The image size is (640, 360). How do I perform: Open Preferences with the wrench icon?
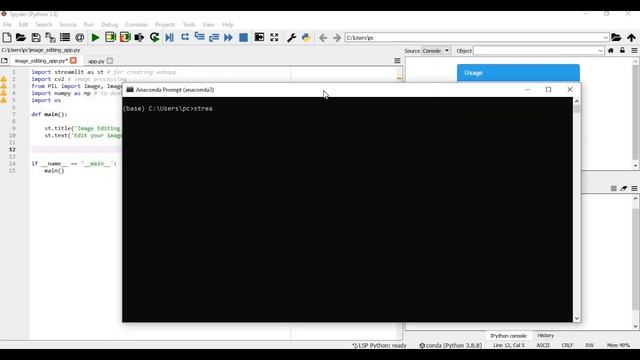[x=291, y=38]
